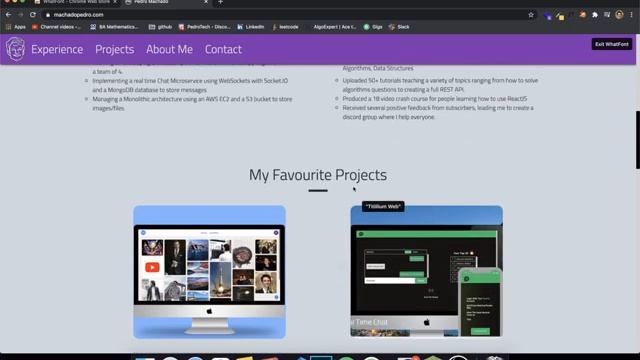This screenshot has width=640, height=360.
Task: Open the real time chat project card
Action: click(x=427, y=272)
